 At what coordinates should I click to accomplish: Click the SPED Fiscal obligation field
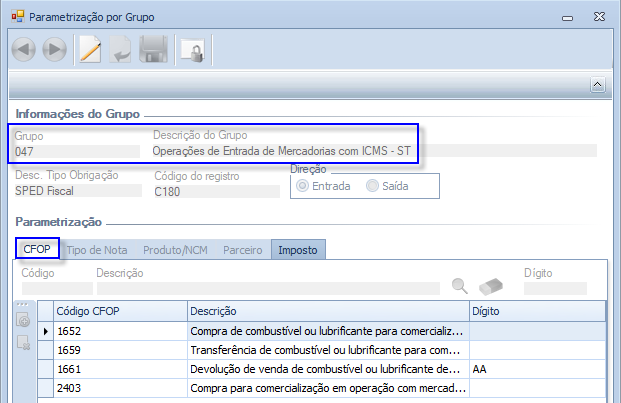[78, 191]
